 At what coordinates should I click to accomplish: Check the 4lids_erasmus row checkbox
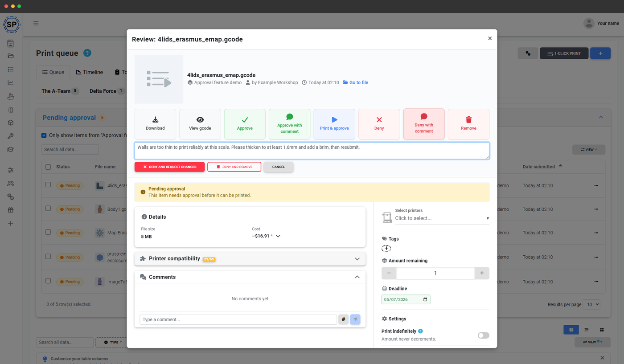[x=48, y=185]
